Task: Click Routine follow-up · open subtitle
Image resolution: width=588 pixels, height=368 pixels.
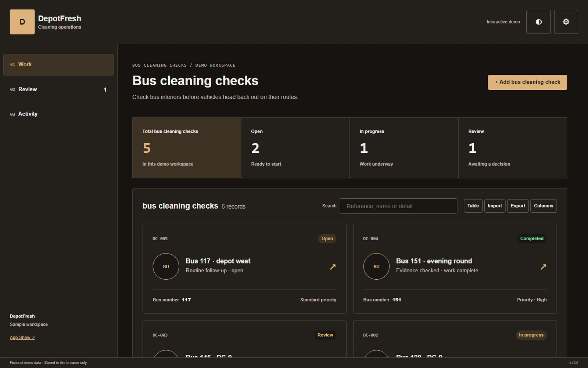Action: coord(214,270)
